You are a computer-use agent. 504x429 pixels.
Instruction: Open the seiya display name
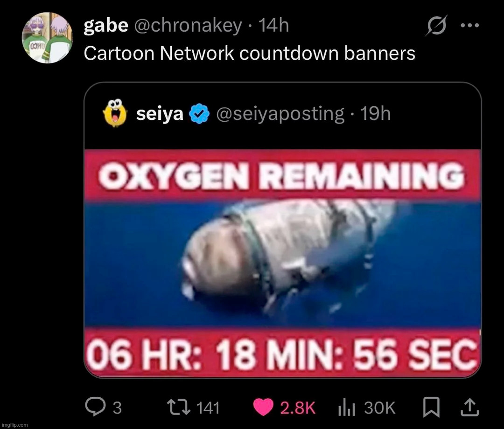(160, 113)
